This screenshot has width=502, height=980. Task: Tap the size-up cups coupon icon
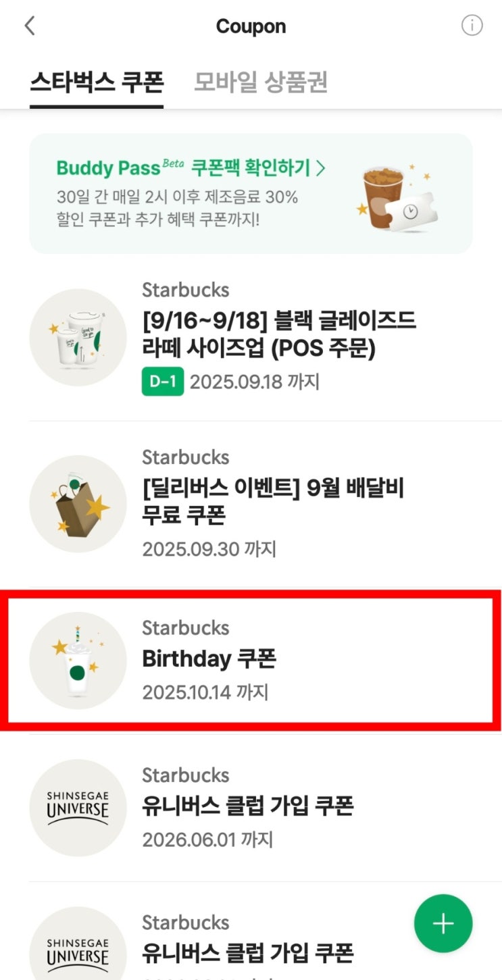point(78,338)
